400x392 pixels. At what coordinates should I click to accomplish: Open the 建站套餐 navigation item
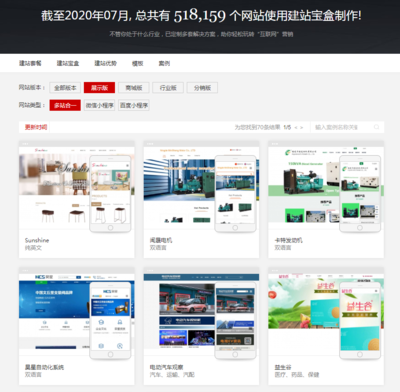30,63
